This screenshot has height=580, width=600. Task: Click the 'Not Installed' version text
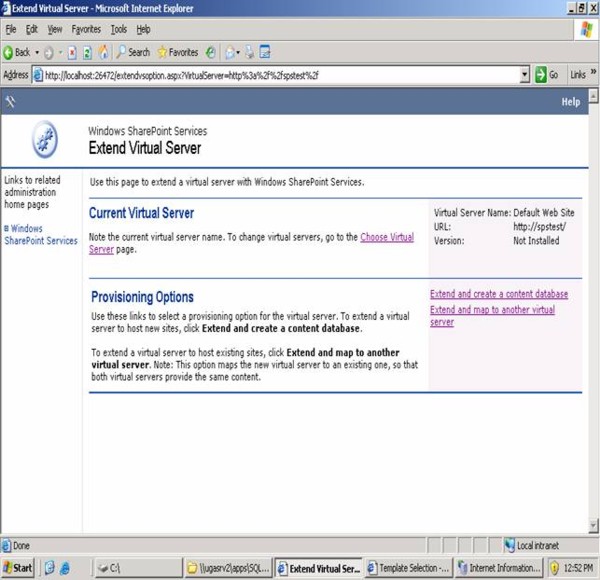pyautogui.click(x=536, y=241)
